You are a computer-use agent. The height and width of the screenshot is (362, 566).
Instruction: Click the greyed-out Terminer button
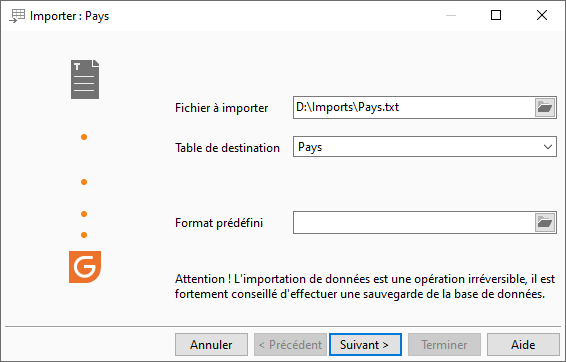pos(444,345)
